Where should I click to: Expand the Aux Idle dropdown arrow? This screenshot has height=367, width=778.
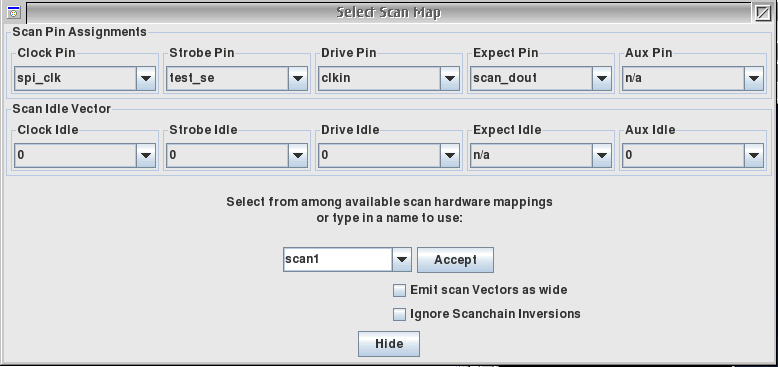pos(754,155)
